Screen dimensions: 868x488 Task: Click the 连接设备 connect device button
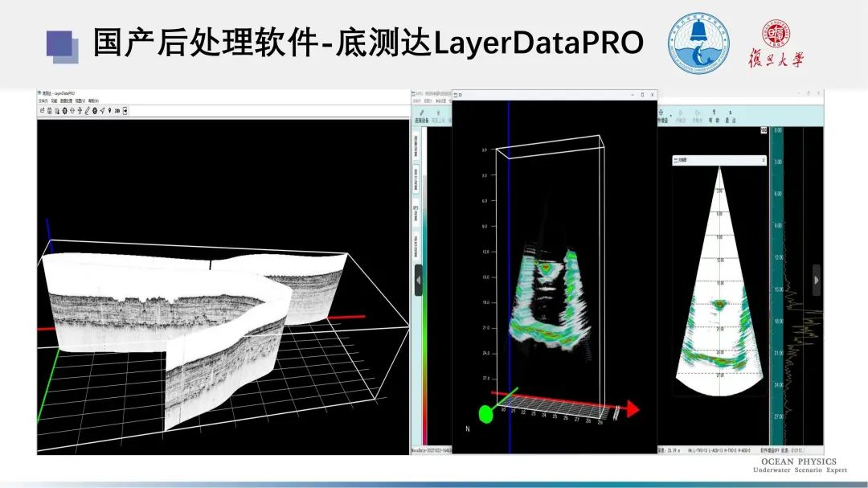click(421, 118)
